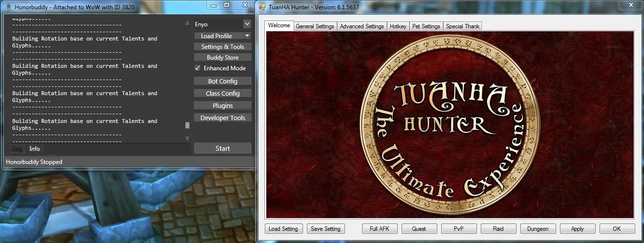This screenshot has width=644, height=243.
Task: Click the log scroll down arrow
Action: (187, 139)
